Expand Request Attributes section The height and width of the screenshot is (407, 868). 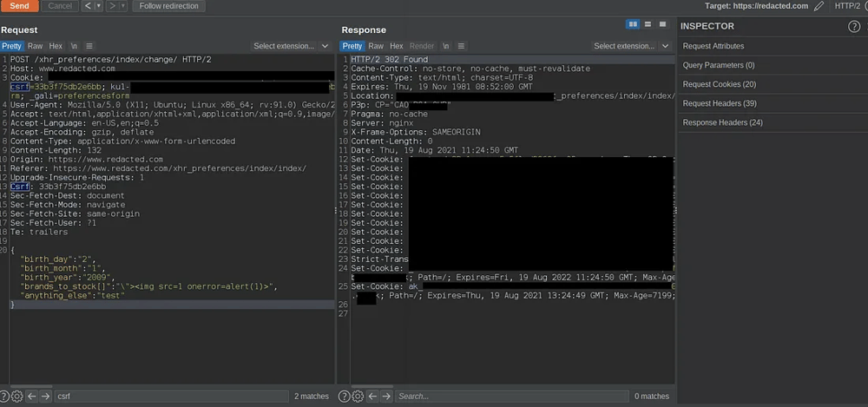pos(773,46)
